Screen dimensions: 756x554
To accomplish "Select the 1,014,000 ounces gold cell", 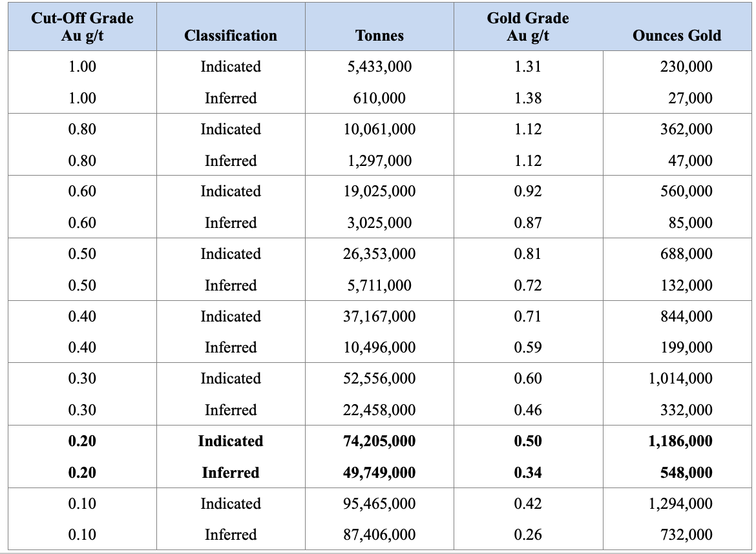I will tap(680, 378).
